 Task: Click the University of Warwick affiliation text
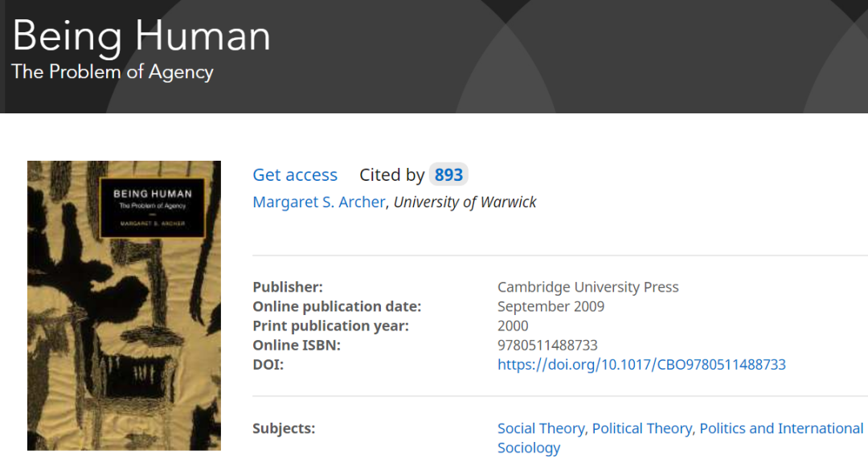[465, 203]
